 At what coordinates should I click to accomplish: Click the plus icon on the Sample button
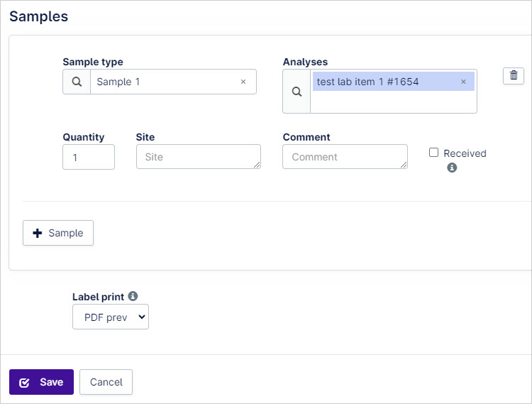coord(38,233)
